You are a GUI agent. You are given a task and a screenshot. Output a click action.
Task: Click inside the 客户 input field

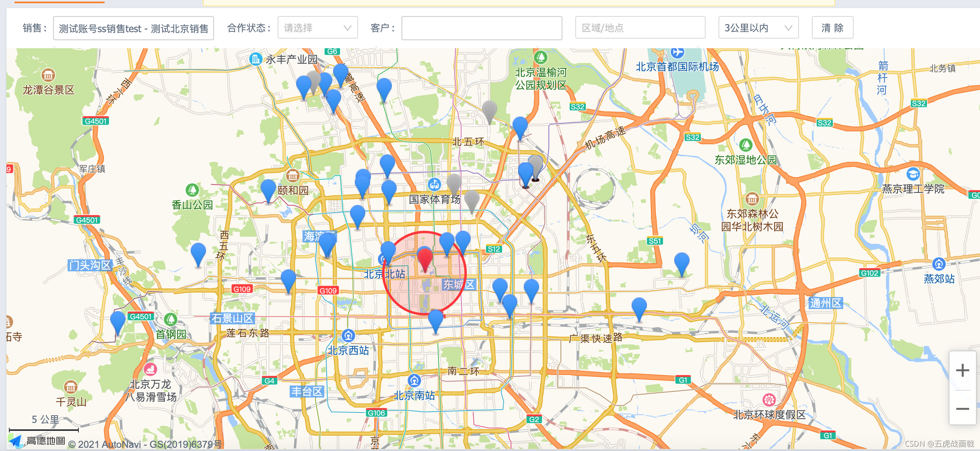click(x=481, y=28)
